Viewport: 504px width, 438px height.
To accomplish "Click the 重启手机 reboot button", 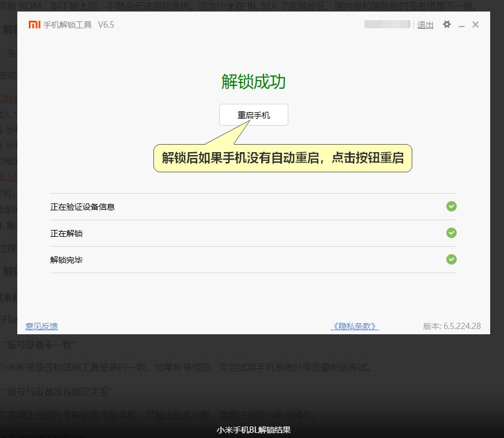I will (x=254, y=115).
